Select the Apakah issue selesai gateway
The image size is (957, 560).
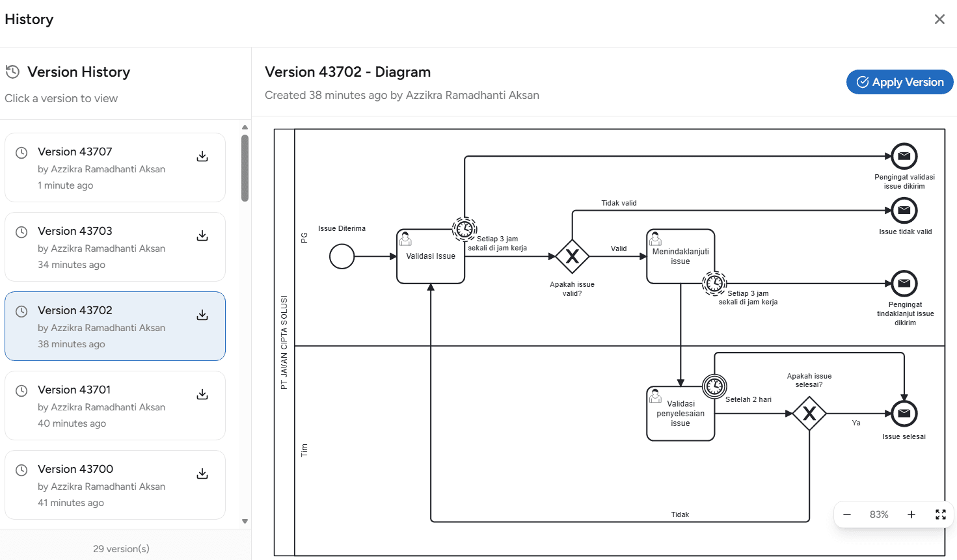pyautogui.click(x=809, y=414)
